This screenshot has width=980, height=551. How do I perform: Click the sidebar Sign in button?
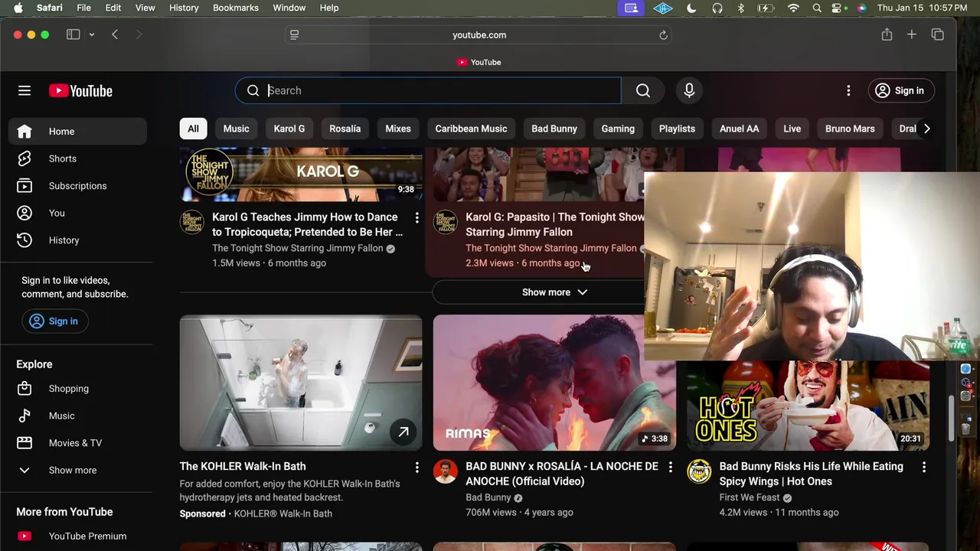coord(54,321)
